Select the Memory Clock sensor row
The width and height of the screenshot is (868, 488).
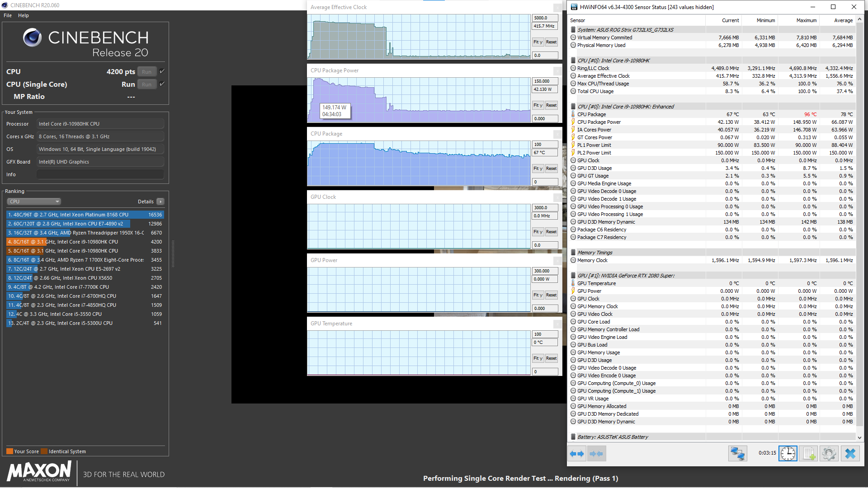[712, 260]
